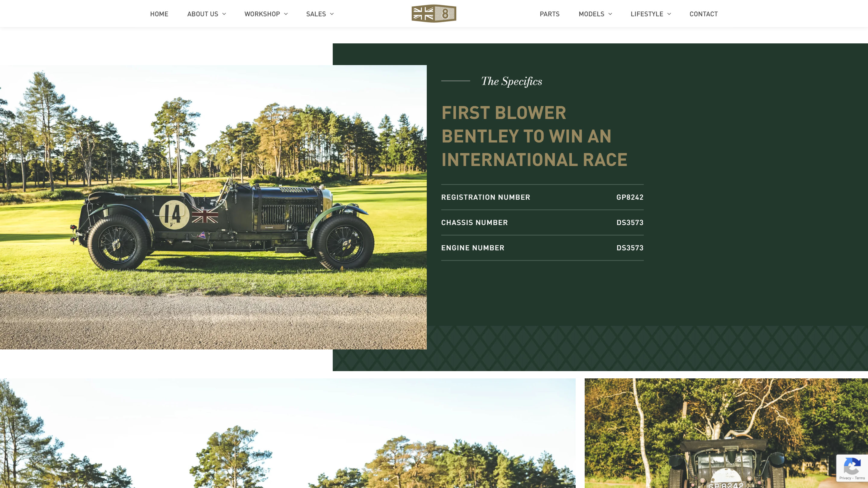
Task: Expand the About Us chevron arrow
Action: (224, 14)
